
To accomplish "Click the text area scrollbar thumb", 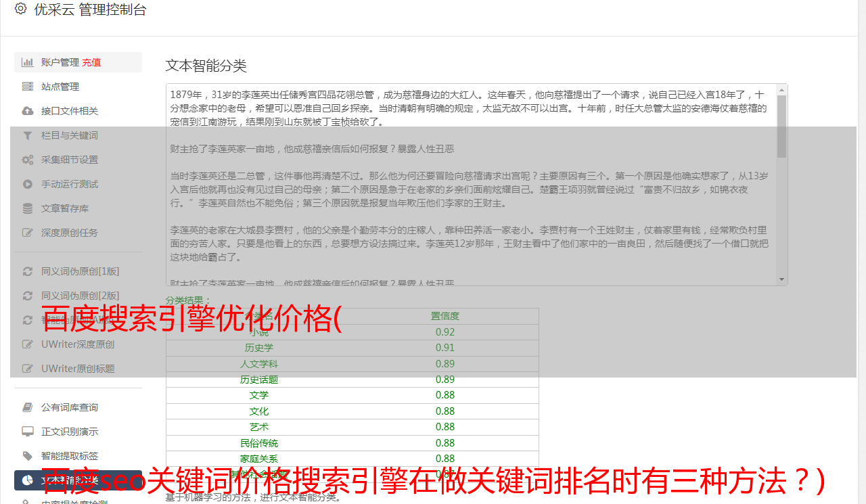I will coord(782,127).
